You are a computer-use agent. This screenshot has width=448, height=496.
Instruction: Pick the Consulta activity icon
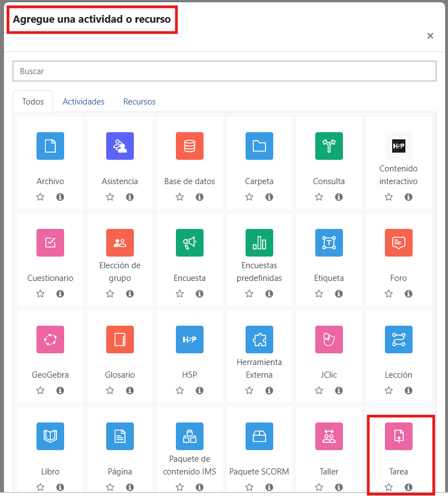click(329, 146)
